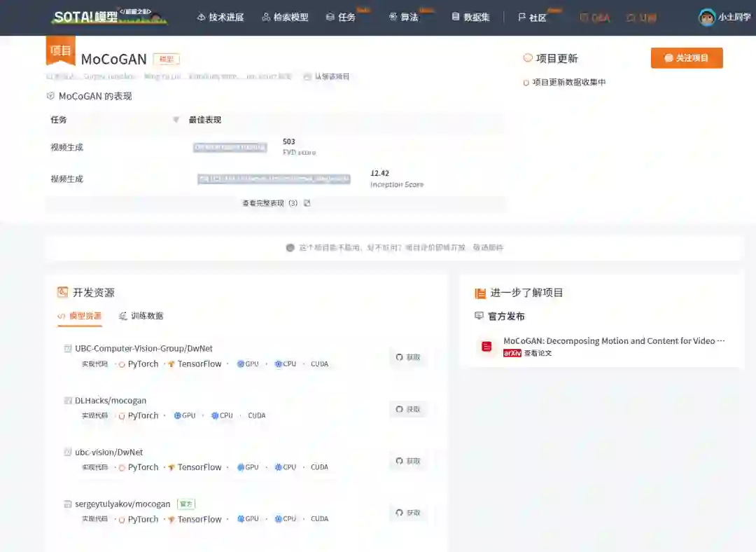Click PyTorch icon in UBC-Computer-Vision-Group/DwNet row
The height and width of the screenshot is (552, 756).
click(122, 364)
